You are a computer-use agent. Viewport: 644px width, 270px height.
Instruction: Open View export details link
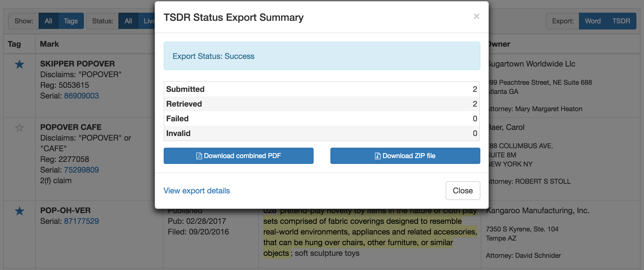(x=196, y=191)
